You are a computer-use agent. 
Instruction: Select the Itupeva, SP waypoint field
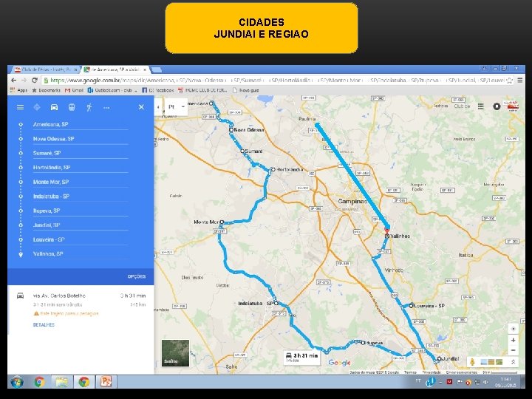pos(81,211)
